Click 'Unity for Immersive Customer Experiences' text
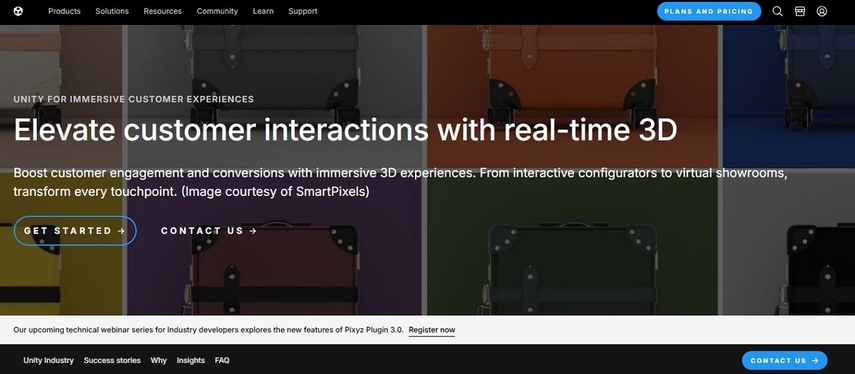The width and height of the screenshot is (855, 374). pyautogui.click(x=134, y=99)
